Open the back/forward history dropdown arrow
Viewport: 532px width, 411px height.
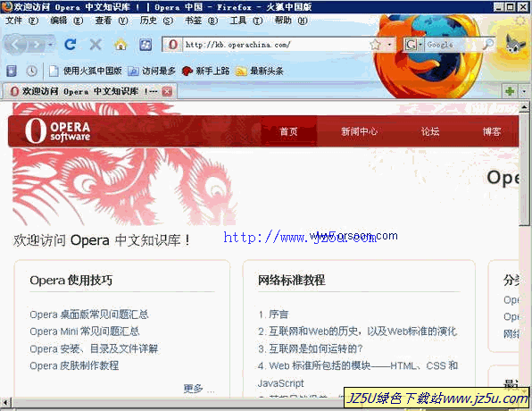[50, 45]
